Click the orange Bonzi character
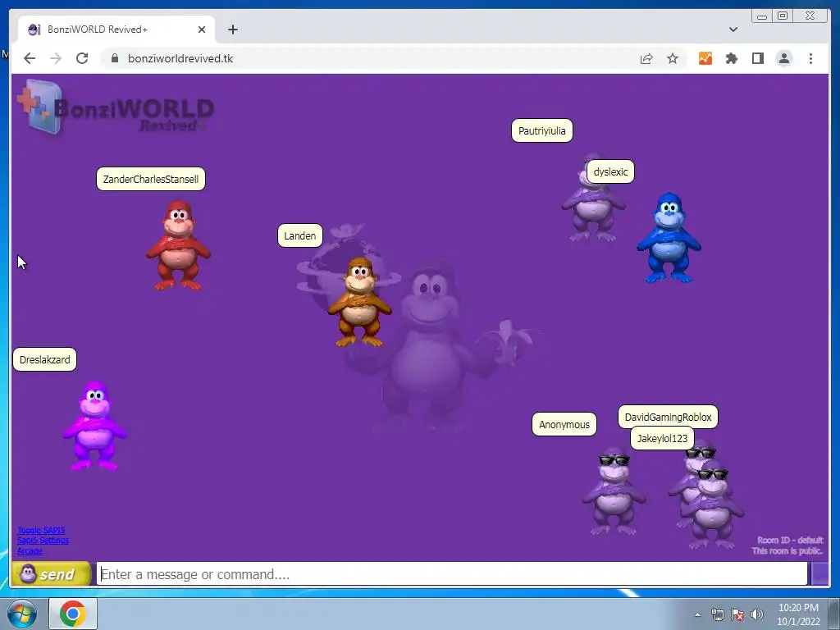840x630 pixels. coord(359,302)
